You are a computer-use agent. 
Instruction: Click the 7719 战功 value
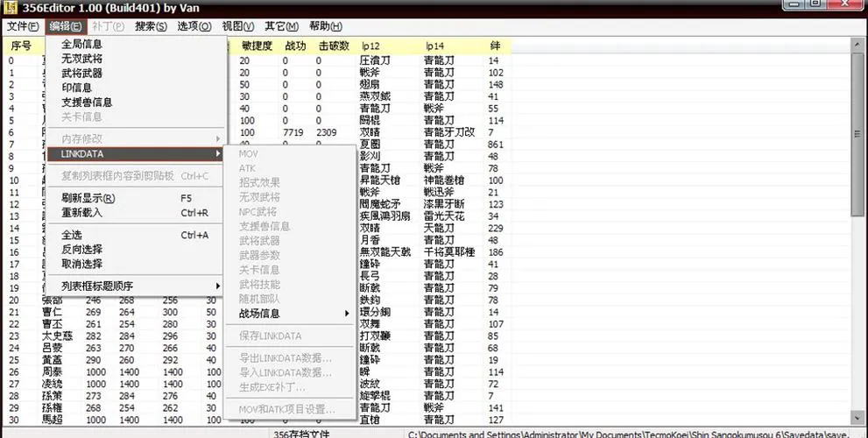(x=293, y=132)
